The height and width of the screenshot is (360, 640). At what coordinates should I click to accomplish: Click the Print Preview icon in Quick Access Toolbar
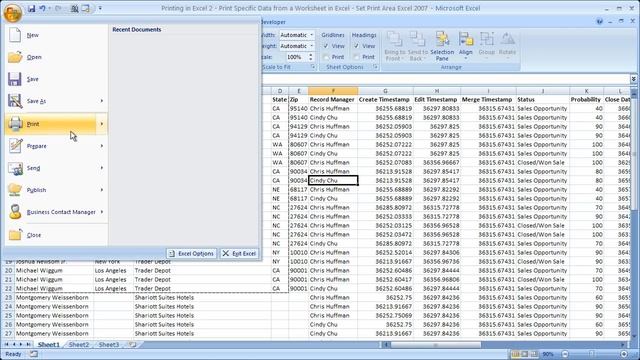click(x=75, y=8)
